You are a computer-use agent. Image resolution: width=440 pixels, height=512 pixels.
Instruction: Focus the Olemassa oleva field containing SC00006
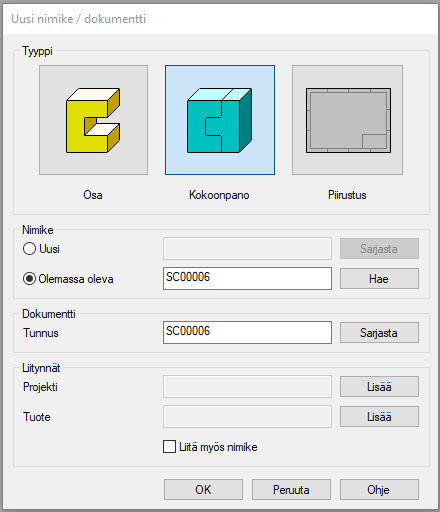(x=247, y=278)
